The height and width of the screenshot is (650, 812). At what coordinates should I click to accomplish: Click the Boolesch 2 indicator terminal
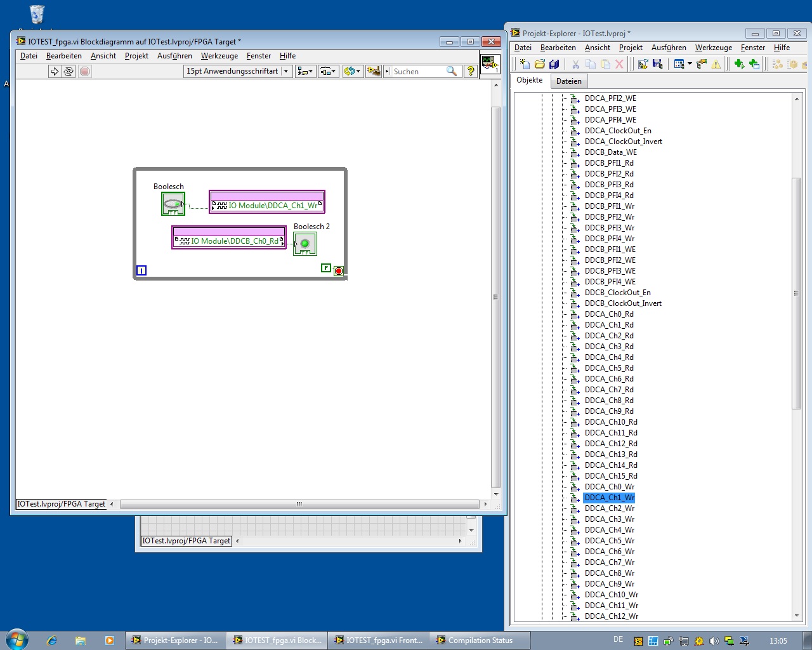point(304,244)
